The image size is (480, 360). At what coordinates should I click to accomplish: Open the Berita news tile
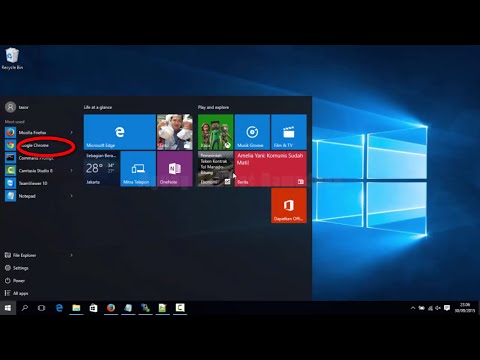coord(271,169)
